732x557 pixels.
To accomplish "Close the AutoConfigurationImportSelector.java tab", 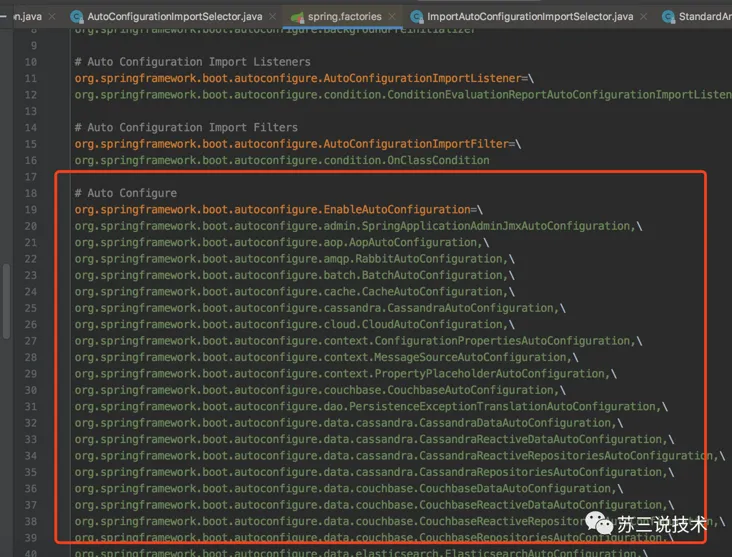I will (x=273, y=16).
